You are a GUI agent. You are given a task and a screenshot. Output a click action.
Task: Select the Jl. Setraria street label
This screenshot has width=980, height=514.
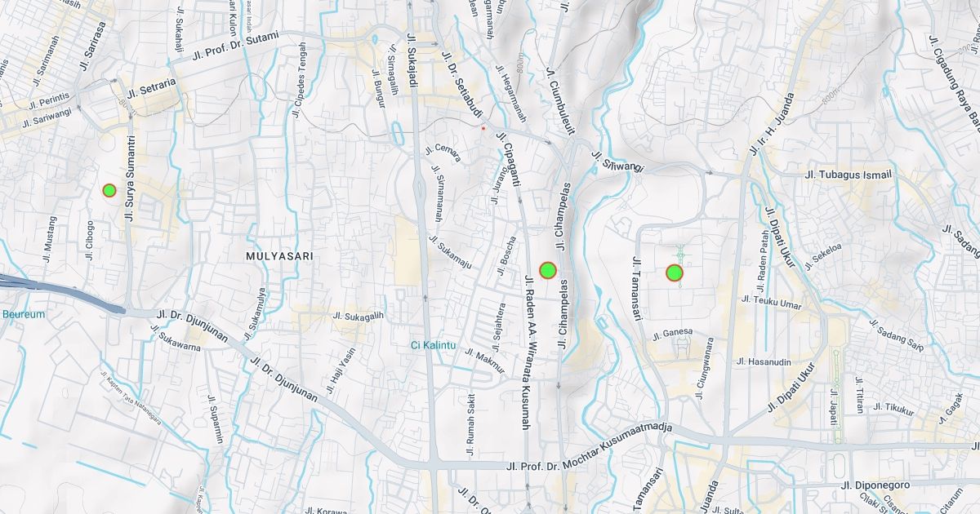coord(151,87)
